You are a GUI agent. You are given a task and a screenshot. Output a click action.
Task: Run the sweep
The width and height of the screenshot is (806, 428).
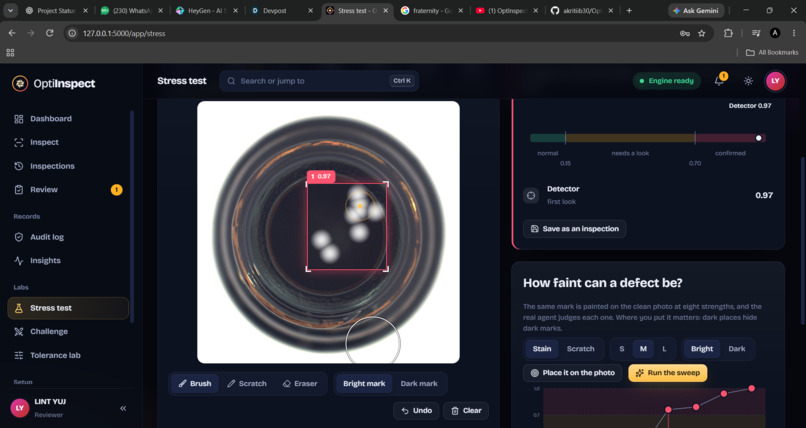(667, 373)
